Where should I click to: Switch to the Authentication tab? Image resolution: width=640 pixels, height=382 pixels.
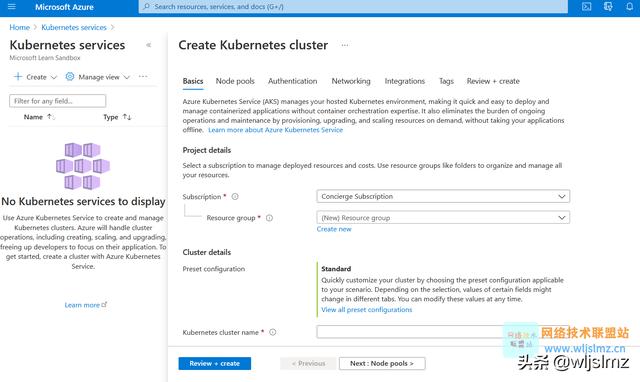[x=293, y=81]
